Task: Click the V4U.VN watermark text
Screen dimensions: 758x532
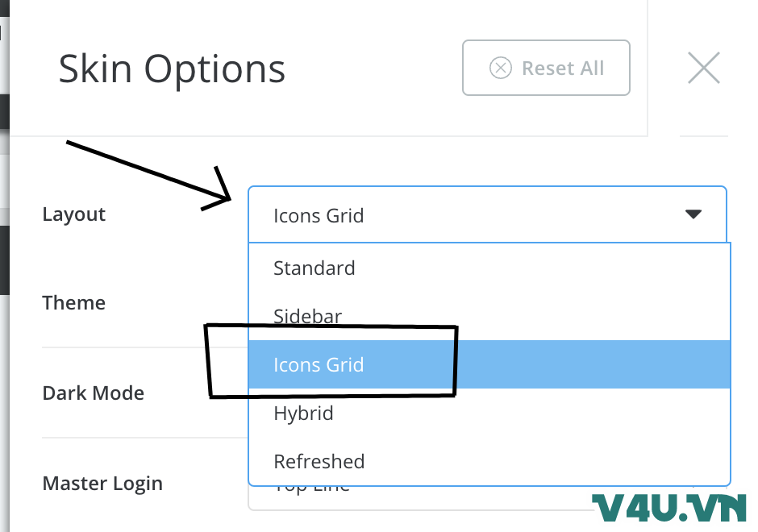Action: coord(669,508)
